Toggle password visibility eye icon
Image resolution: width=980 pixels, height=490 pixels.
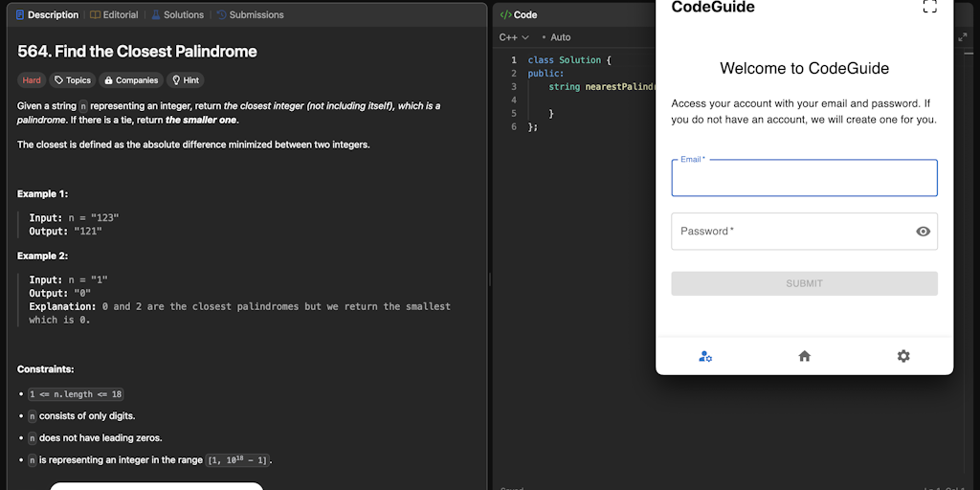pyautogui.click(x=923, y=232)
